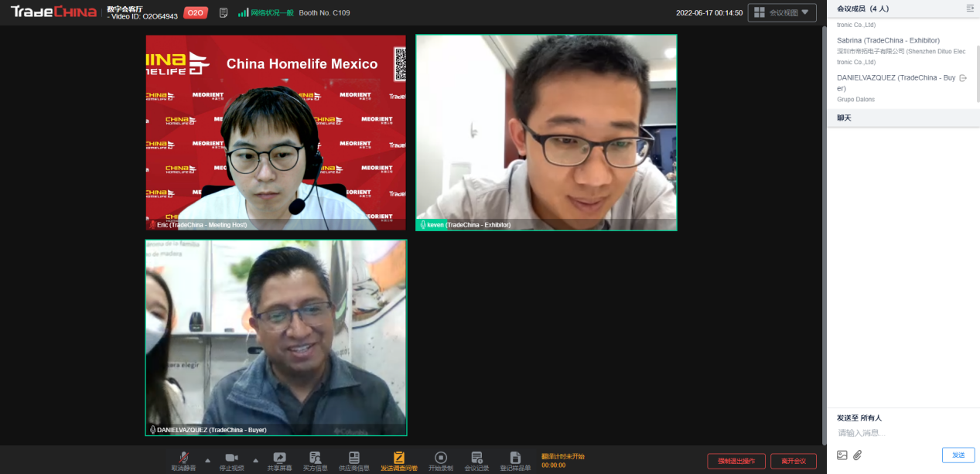
Task: Send survey questionnaire (发送调查问卷)
Action: [x=399, y=461]
